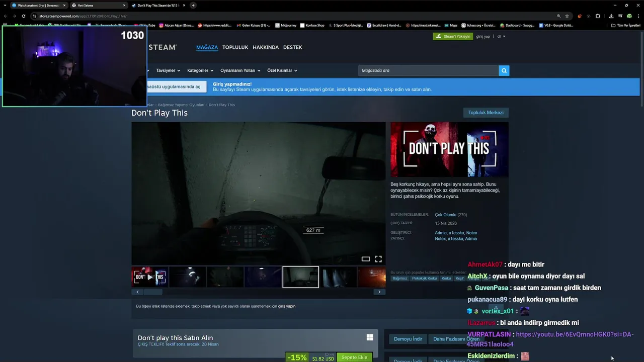Click the Steam'i Yükleyin install button
The height and width of the screenshot is (362, 644).
[453, 36]
